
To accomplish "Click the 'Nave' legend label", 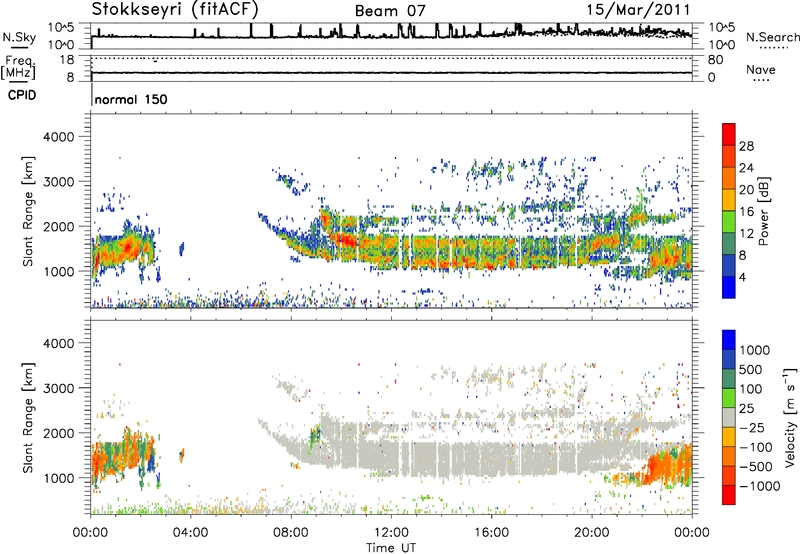I will point(761,69).
